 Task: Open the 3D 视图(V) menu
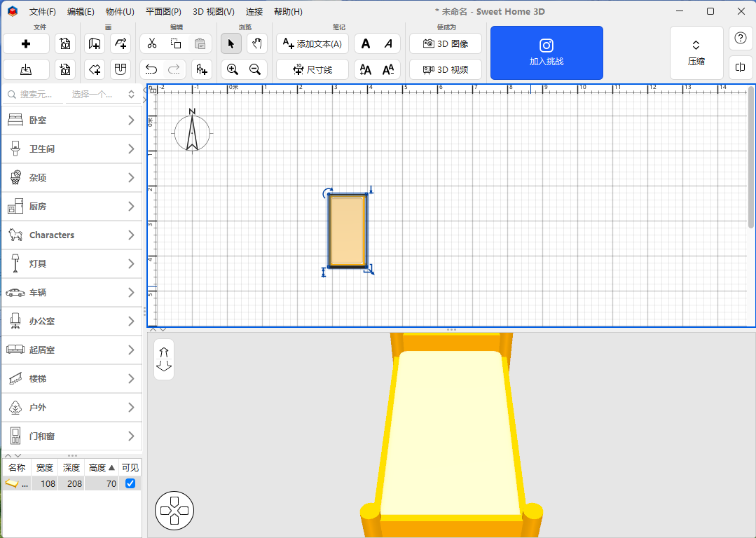click(214, 12)
